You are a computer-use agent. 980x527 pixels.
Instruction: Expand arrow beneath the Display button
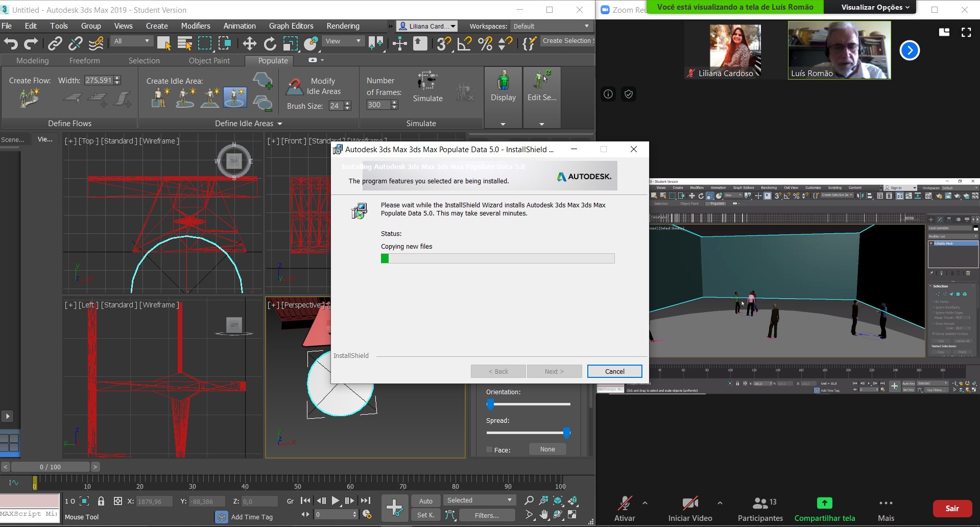[x=503, y=124]
